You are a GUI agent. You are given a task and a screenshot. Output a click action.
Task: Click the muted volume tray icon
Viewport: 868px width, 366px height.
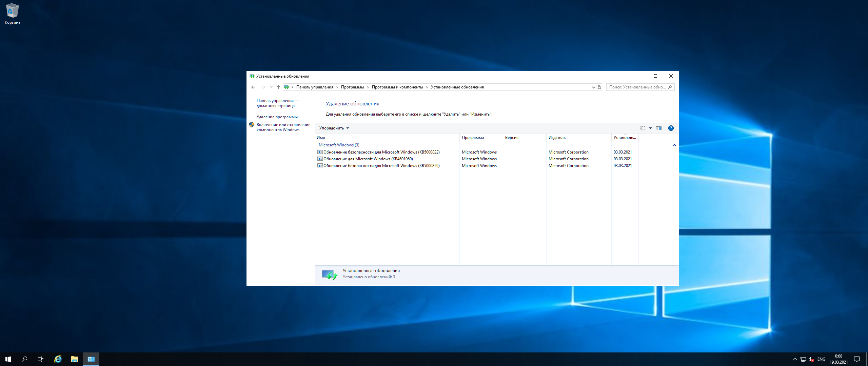811,359
